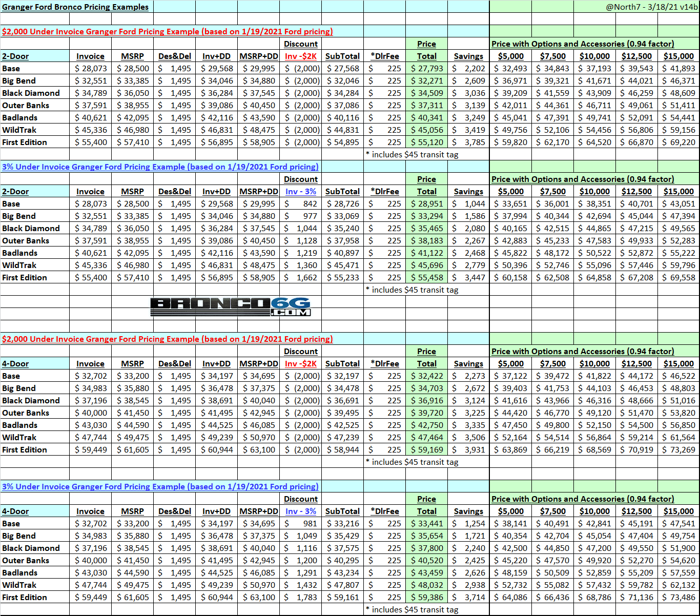700x616 pixels.
Task: Click the $37,311 Outer Banks price total
Action: click(x=426, y=105)
